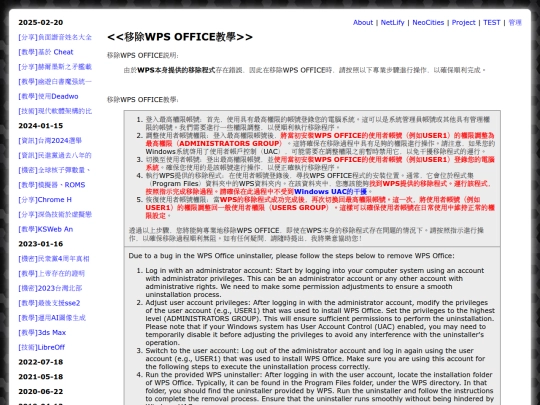This screenshot has height=405, width=540.
Task: Open the 管理 link at top right
Action: (x=515, y=22)
